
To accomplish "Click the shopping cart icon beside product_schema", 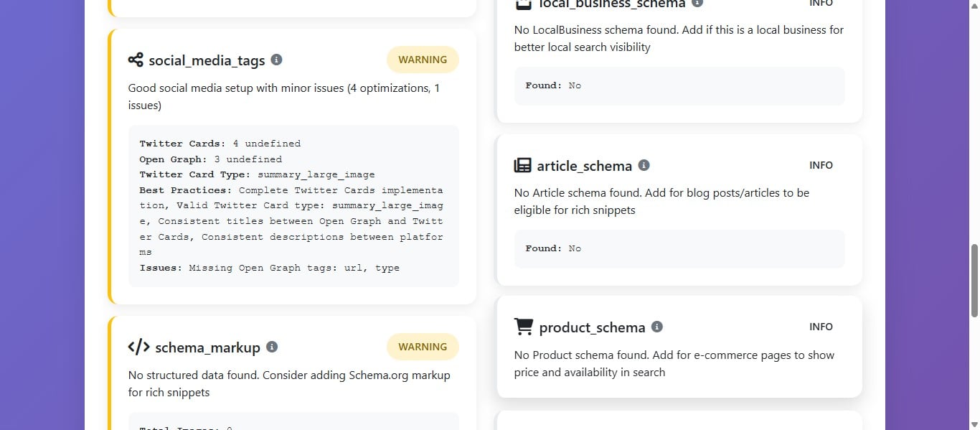I will tap(524, 327).
